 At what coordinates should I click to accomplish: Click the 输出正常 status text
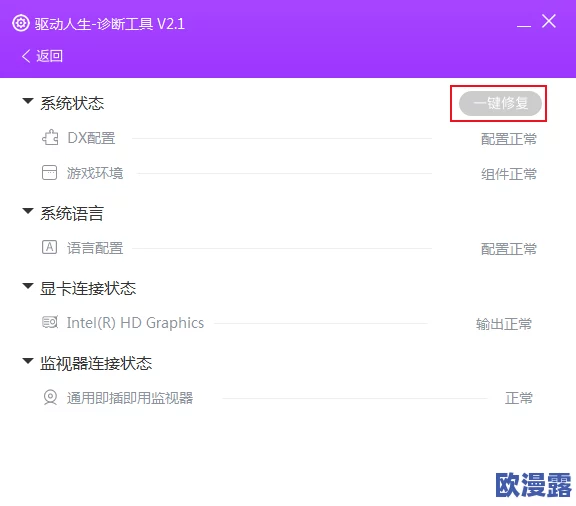(x=504, y=324)
